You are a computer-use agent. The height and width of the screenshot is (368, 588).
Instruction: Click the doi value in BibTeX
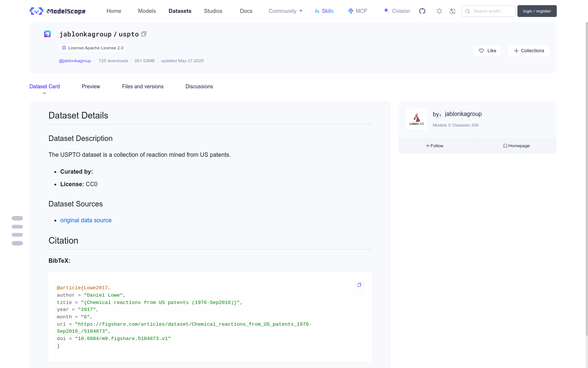coord(123,339)
